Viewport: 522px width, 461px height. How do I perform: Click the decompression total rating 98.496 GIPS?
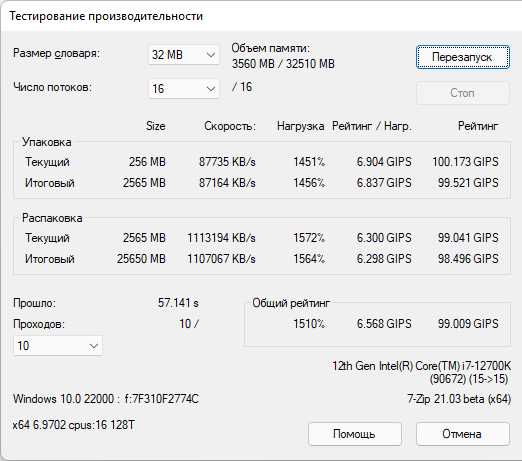[468, 259]
